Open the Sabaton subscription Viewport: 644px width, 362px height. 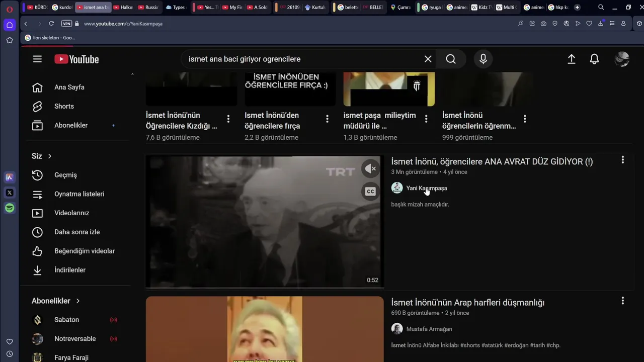pyautogui.click(x=66, y=320)
